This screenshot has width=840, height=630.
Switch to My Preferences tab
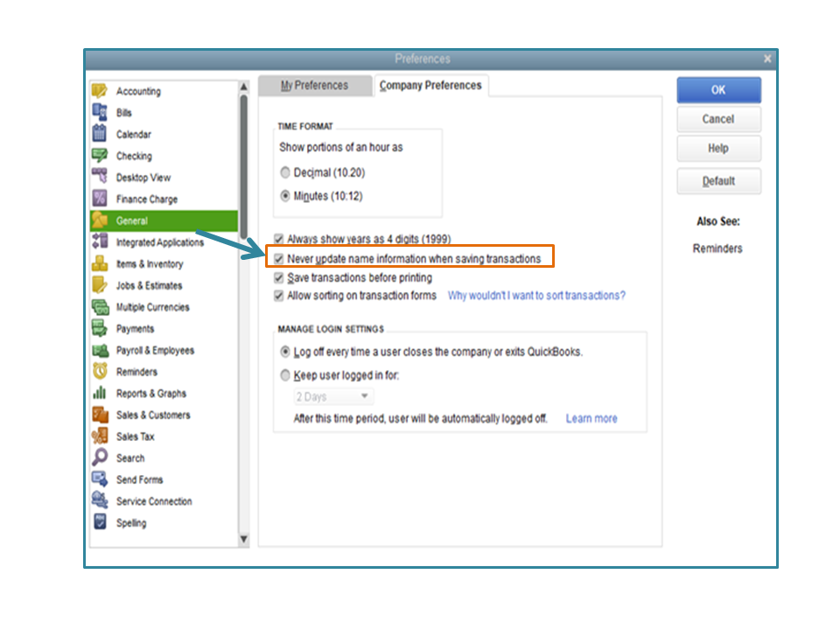[314, 86]
